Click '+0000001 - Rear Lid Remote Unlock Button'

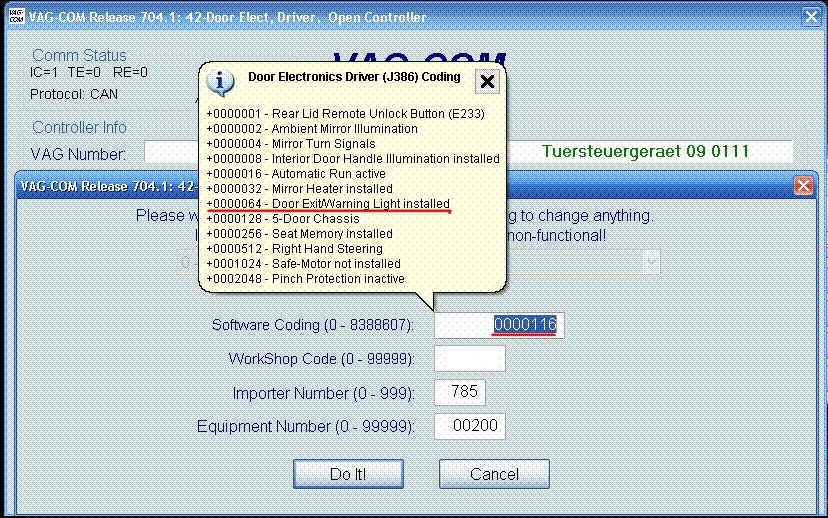[345, 114]
